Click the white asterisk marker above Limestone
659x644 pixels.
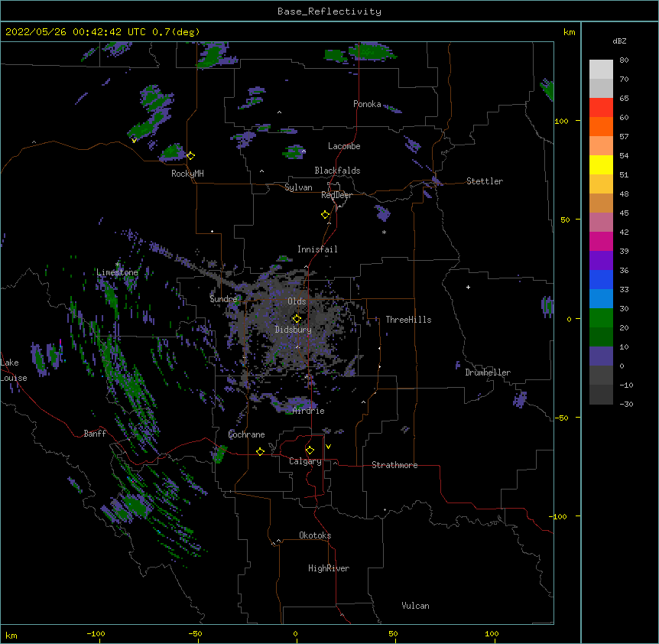pyautogui.click(x=118, y=265)
